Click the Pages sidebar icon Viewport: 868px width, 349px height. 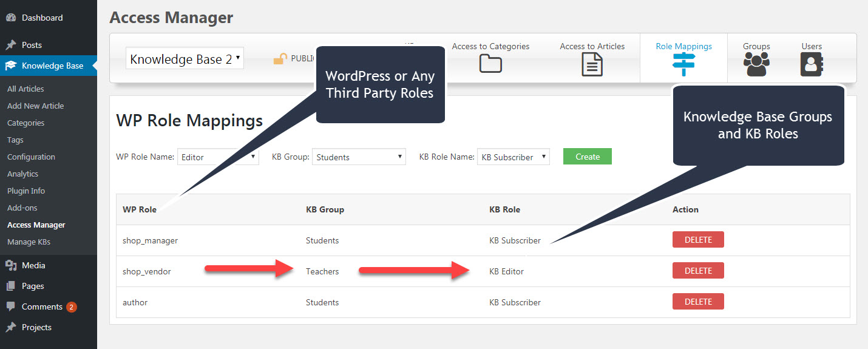click(x=11, y=286)
